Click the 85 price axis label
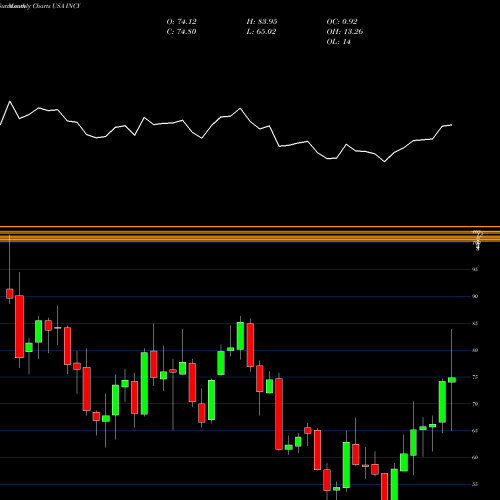The height and width of the screenshot is (500, 500). 475,323
